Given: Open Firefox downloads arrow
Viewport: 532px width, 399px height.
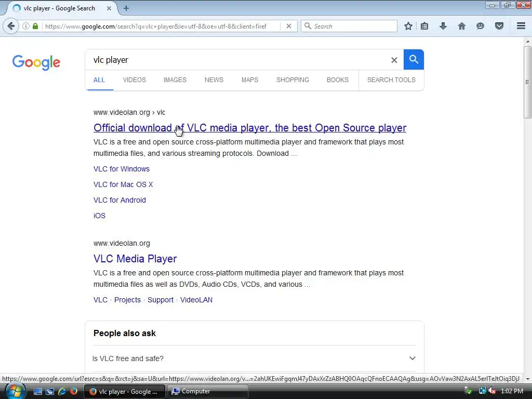Looking at the screenshot, I should (x=443, y=26).
